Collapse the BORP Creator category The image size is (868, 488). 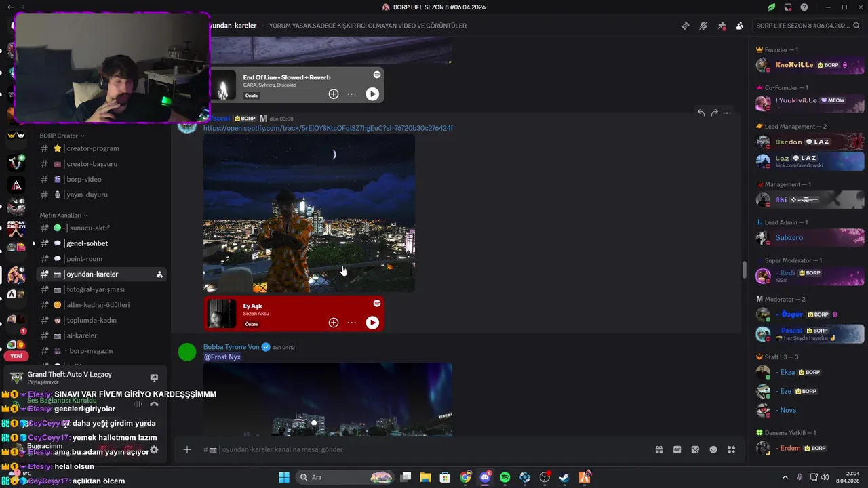coord(62,136)
